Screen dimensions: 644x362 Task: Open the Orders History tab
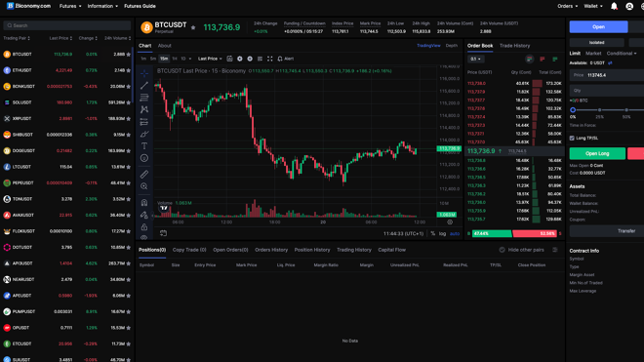271,250
